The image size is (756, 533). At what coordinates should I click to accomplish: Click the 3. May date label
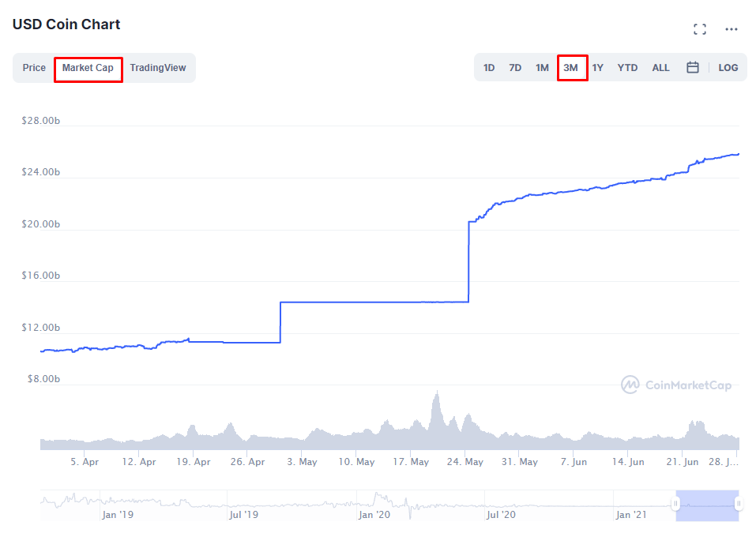[x=302, y=462]
